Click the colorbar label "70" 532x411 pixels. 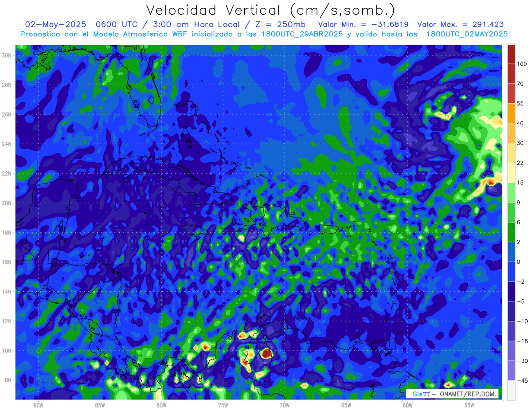coord(520,84)
